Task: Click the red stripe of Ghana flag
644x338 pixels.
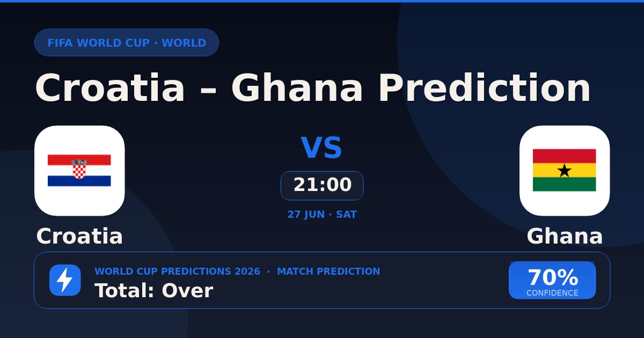Action: [565, 156]
